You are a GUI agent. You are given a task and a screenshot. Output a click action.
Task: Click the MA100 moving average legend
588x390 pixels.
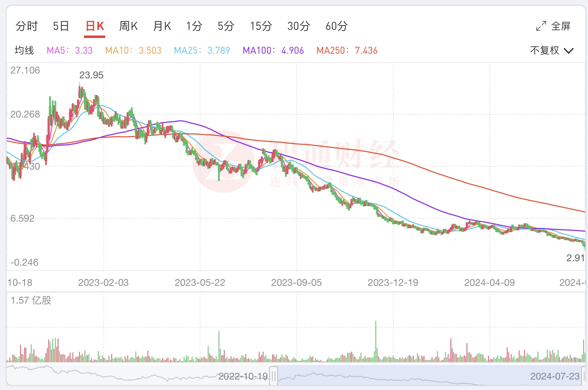(273, 50)
